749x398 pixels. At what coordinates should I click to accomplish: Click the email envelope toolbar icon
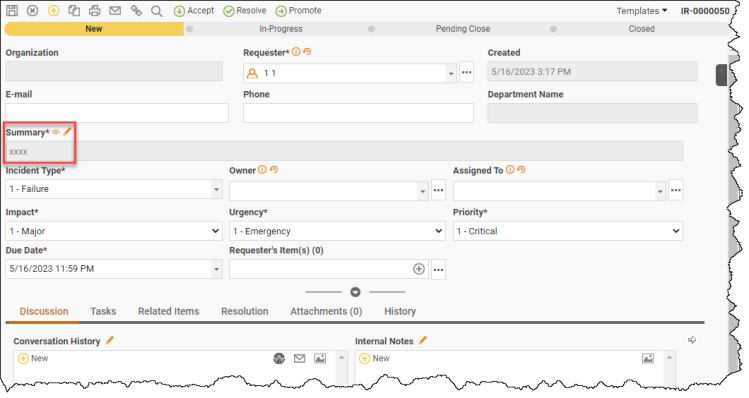coord(115,11)
